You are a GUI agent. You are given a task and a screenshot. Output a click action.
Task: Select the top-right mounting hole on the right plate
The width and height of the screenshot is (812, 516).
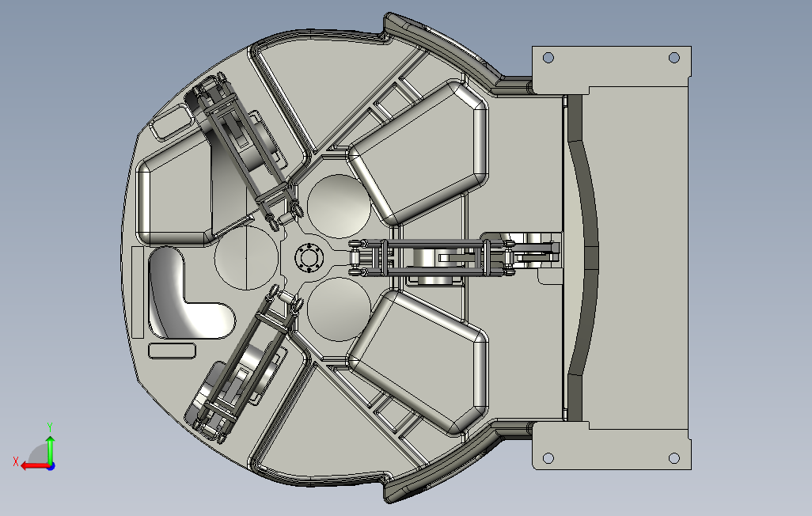[674, 58]
